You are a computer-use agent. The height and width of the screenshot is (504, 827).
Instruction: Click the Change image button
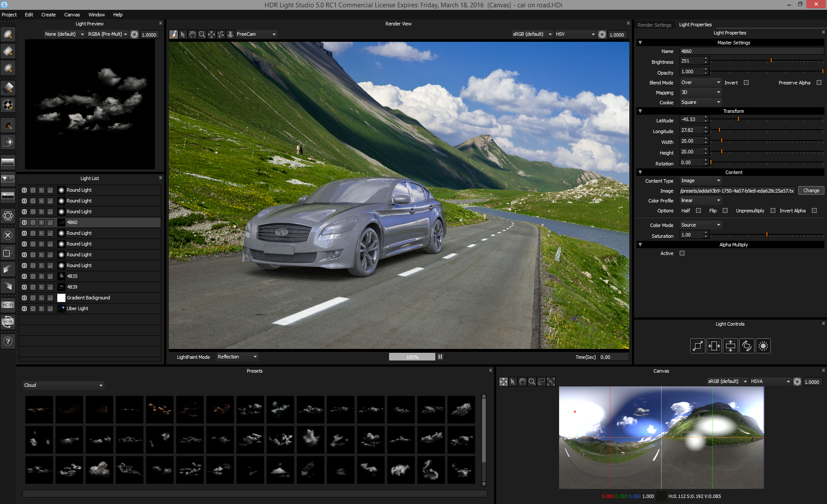tap(811, 190)
